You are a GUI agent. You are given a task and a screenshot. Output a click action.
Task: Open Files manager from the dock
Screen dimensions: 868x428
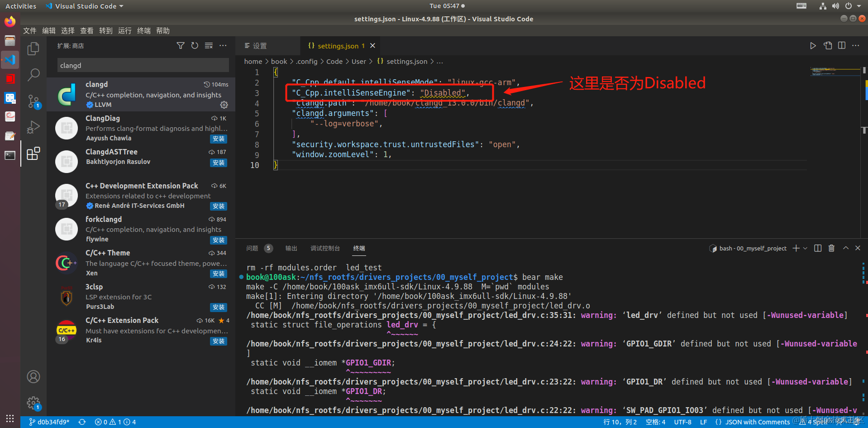point(10,41)
